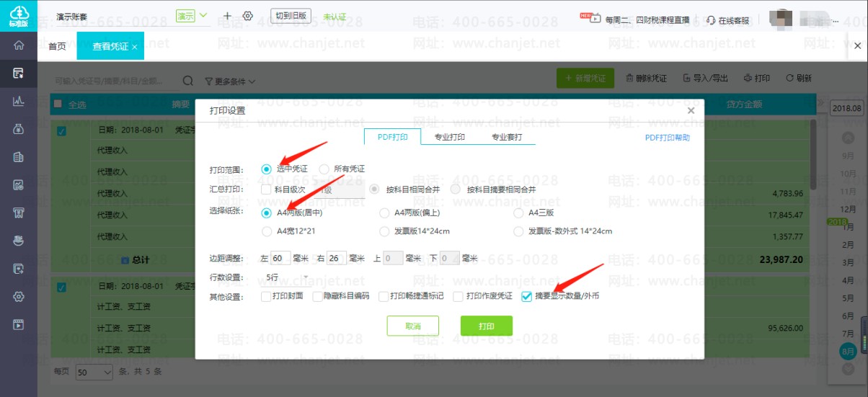Click 删除凭证 trash toolbar item
This screenshot has width=868, height=397.
pyautogui.click(x=646, y=79)
